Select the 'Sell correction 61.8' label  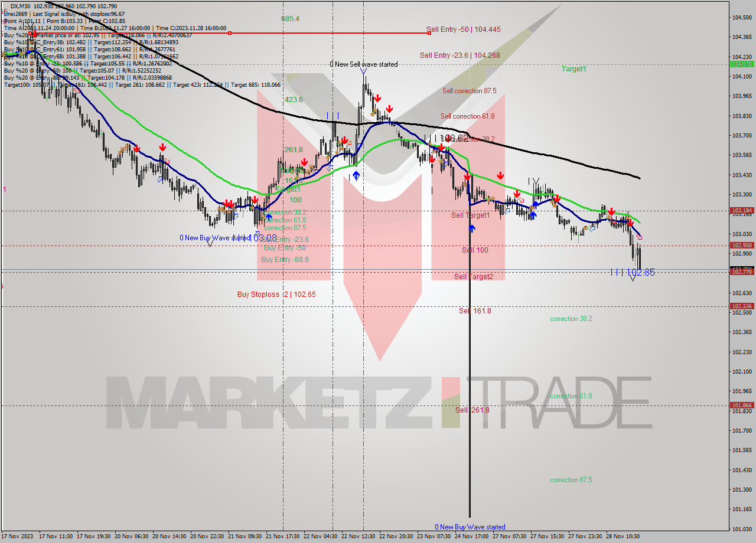coord(468,116)
